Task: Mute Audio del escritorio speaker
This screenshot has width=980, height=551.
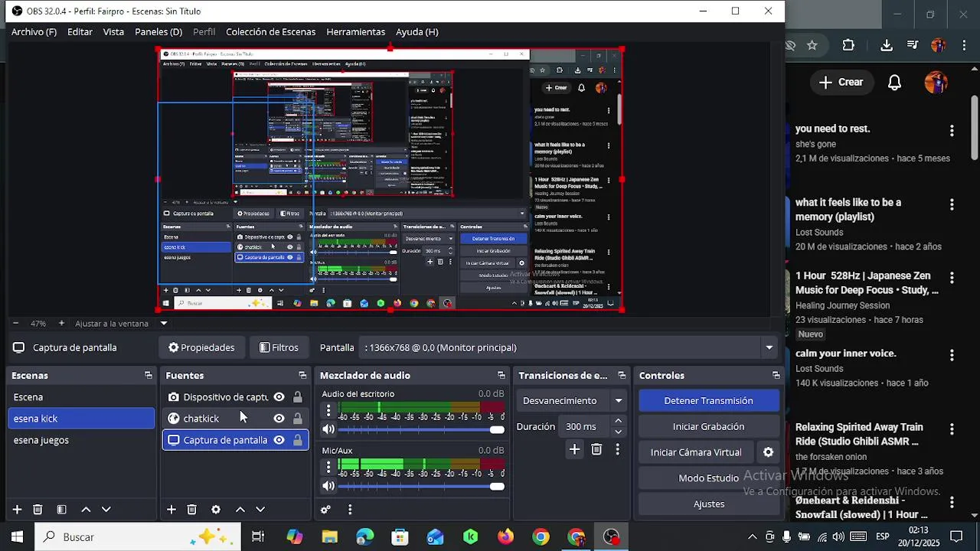Action: [328, 429]
